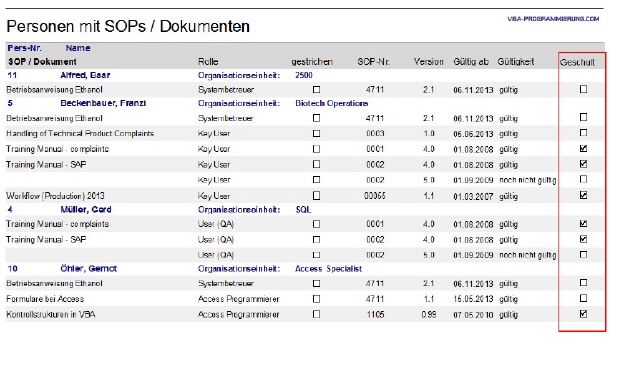The image size is (644, 383).
Task: Toggle gestrichen checkbox for Handling of Technical Product Complaints
Action: pos(316,133)
